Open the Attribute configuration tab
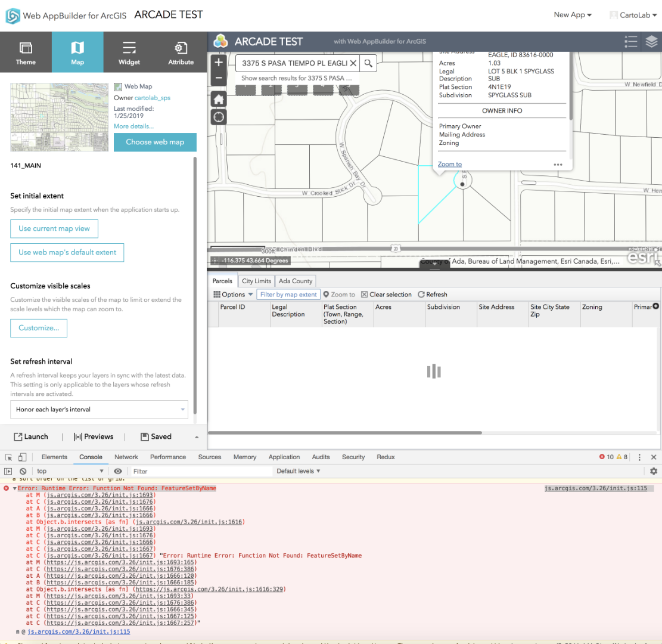662x644 pixels. (x=181, y=52)
